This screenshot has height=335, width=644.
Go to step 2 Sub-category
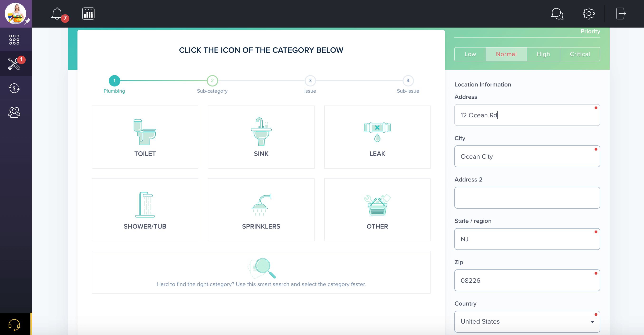[212, 81]
